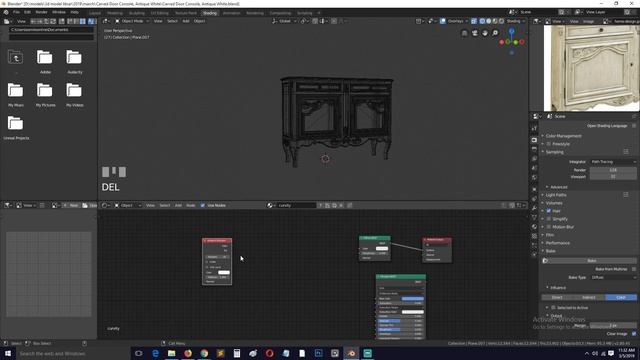Screen dimensions: 640x360
Task: Select the red-header Ambient Occlusion node
Action: click(x=217, y=241)
